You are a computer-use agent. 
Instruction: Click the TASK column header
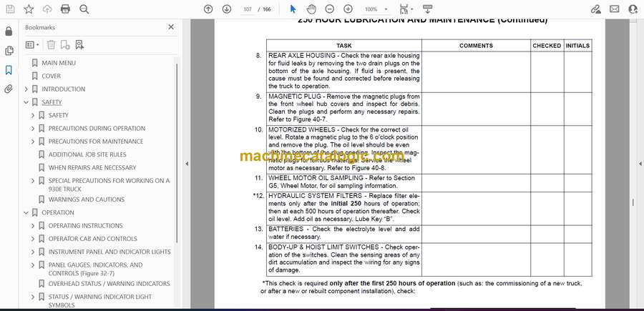coord(343,46)
